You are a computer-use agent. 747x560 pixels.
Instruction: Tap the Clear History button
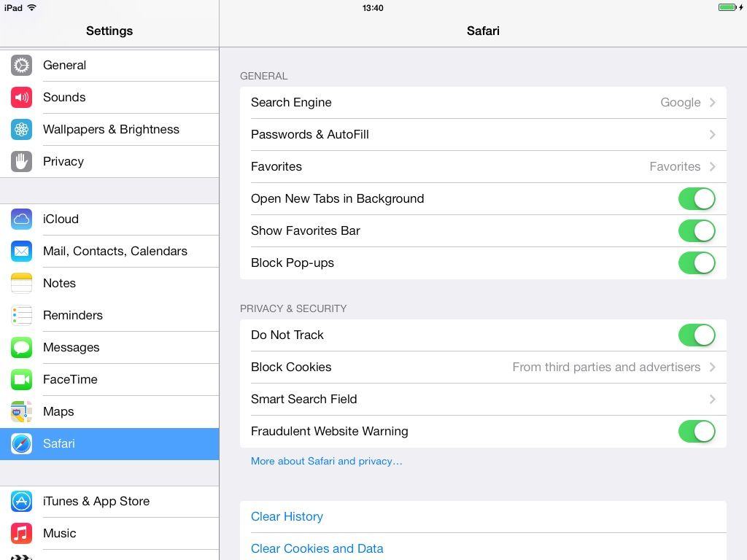tap(287, 516)
